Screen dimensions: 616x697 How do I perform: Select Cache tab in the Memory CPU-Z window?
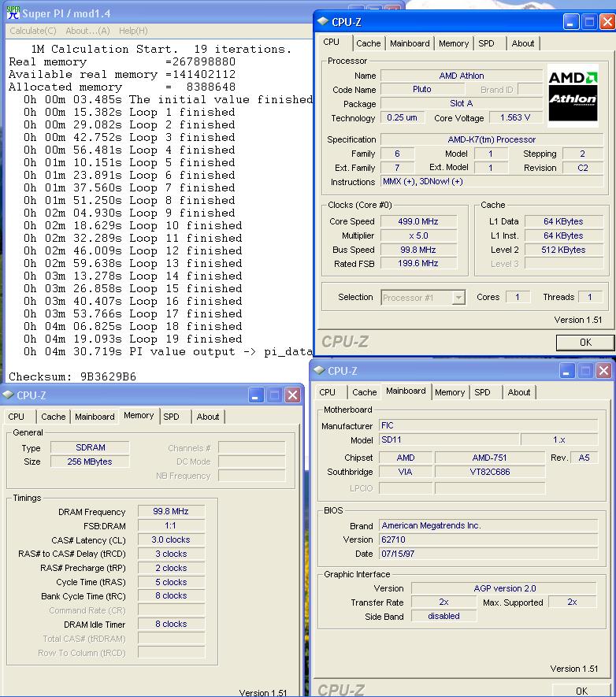point(54,417)
